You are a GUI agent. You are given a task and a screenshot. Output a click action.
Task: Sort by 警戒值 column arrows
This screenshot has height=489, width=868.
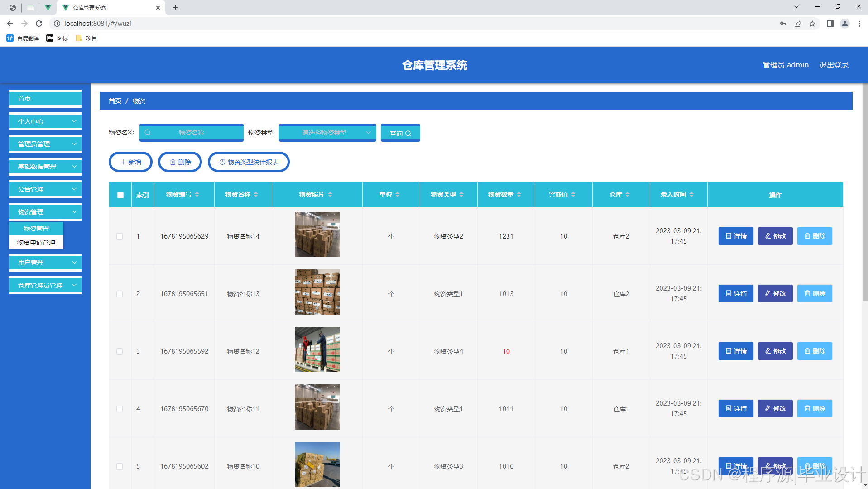[573, 194]
